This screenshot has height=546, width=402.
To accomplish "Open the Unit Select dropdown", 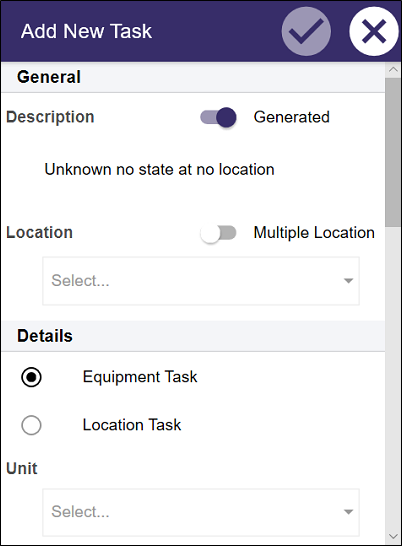I will point(201,512).
